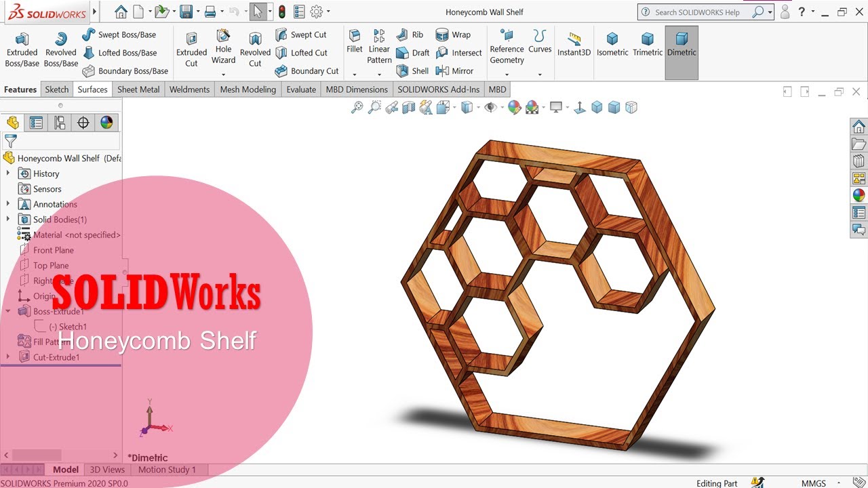Expand the Annotations tree node
868x488 pixels.
[x=8, y=204]
